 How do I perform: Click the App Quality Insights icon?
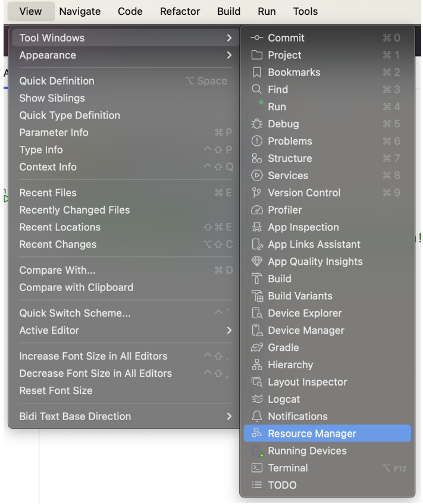point(257,262)
